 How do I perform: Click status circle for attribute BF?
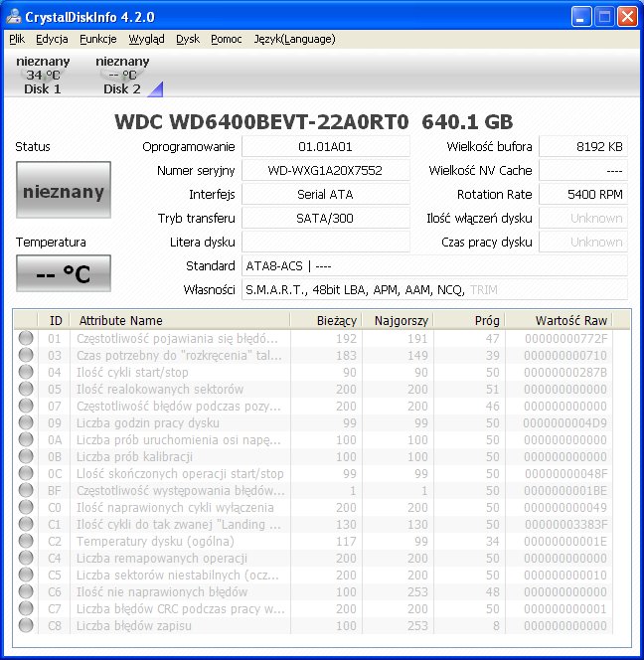point(26,490)
